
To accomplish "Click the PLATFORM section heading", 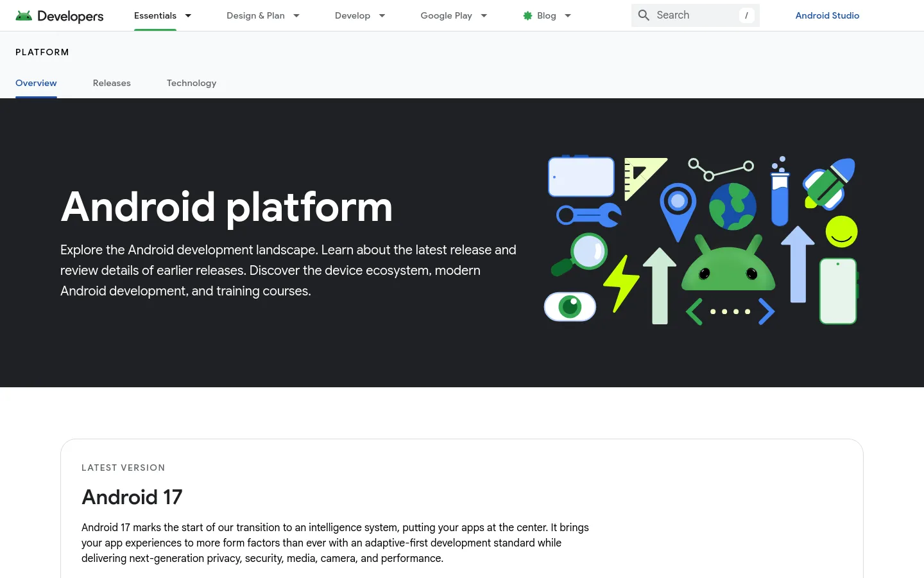I will click(x=42, y=52).
